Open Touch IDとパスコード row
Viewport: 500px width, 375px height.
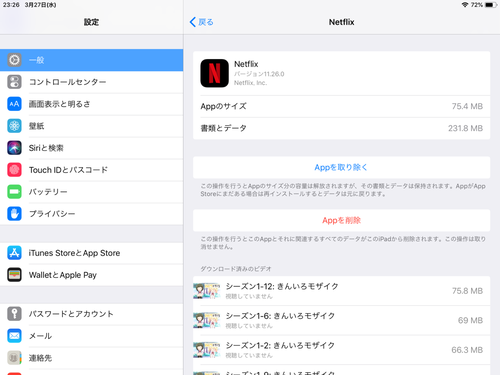pos(91,170)
